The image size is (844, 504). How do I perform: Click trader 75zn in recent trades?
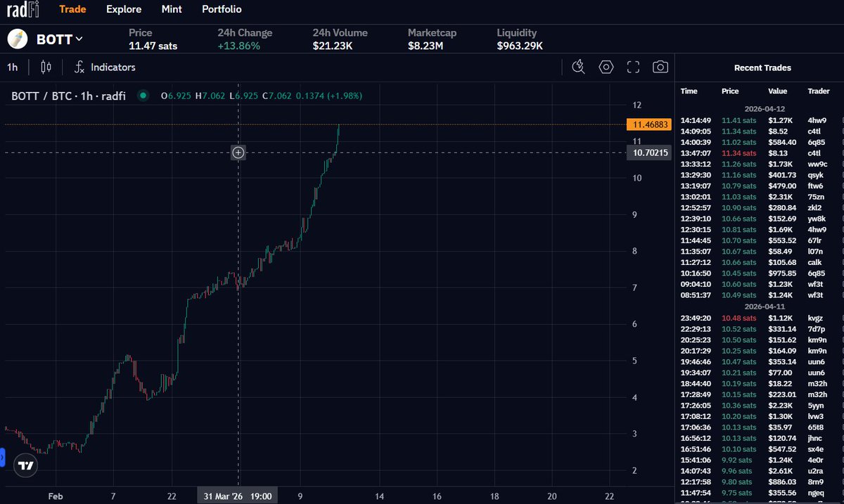point(816,197)
